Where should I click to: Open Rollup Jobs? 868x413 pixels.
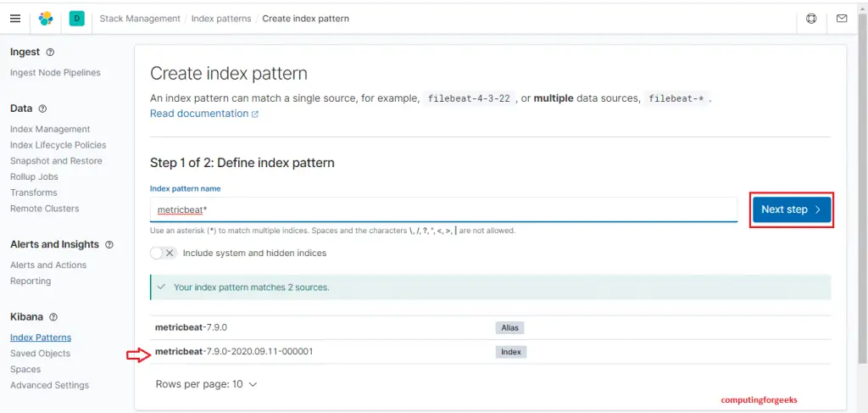coord(34,176)
